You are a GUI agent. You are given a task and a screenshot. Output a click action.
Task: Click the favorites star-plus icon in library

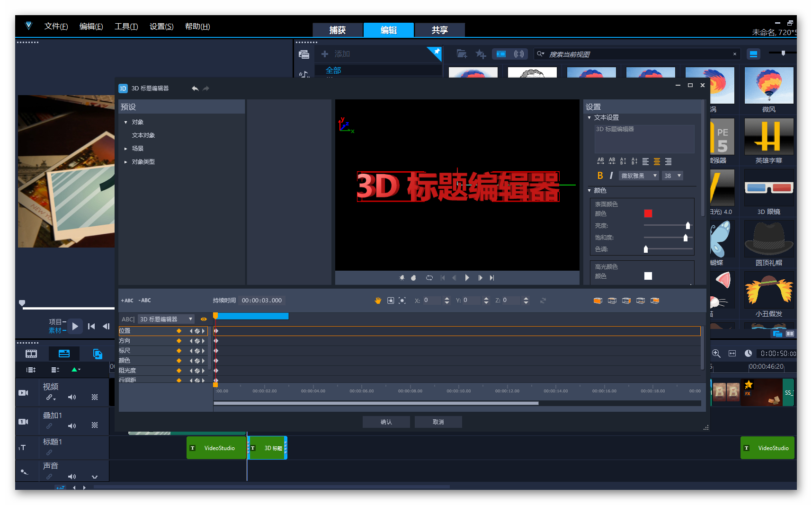pyautogui.click(x=481, y=54)
